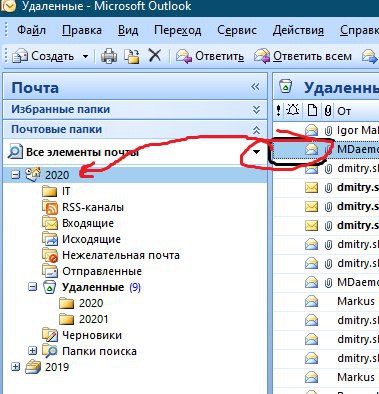Screen dimensions: 379x394
Task: Sort messages by От sender column
Action: point(344,111)
